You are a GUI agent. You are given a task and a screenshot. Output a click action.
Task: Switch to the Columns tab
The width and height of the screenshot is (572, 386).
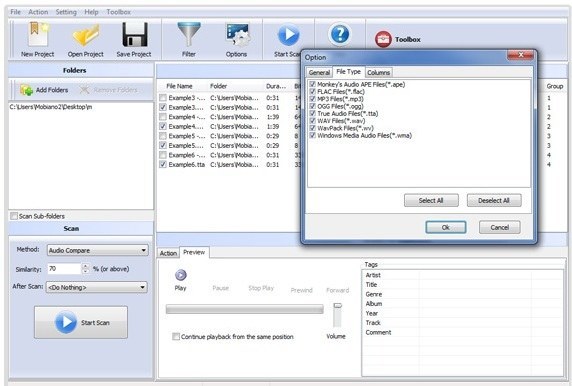tap(379, 72)
